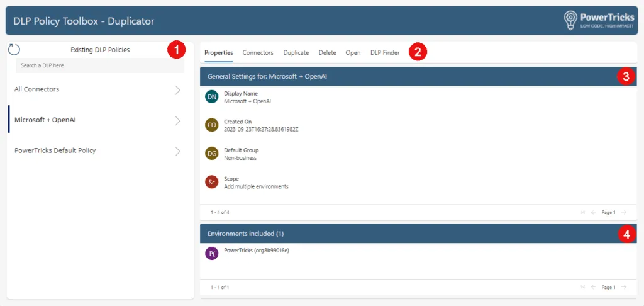Open the Delete tab
Image resolution: width=644 pixels, height=306 pixels.
click(x=327, y=53)
